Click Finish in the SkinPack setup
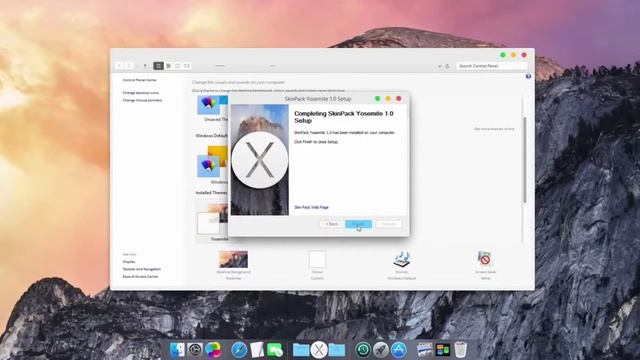The image size is (640, 360). (x=358, y=224)
